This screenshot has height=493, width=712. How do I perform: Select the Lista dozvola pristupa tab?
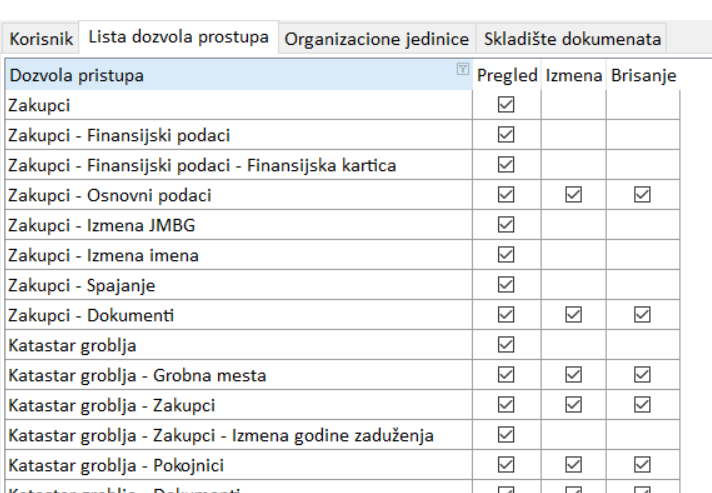pyautogui.click(x=179, y=38)
